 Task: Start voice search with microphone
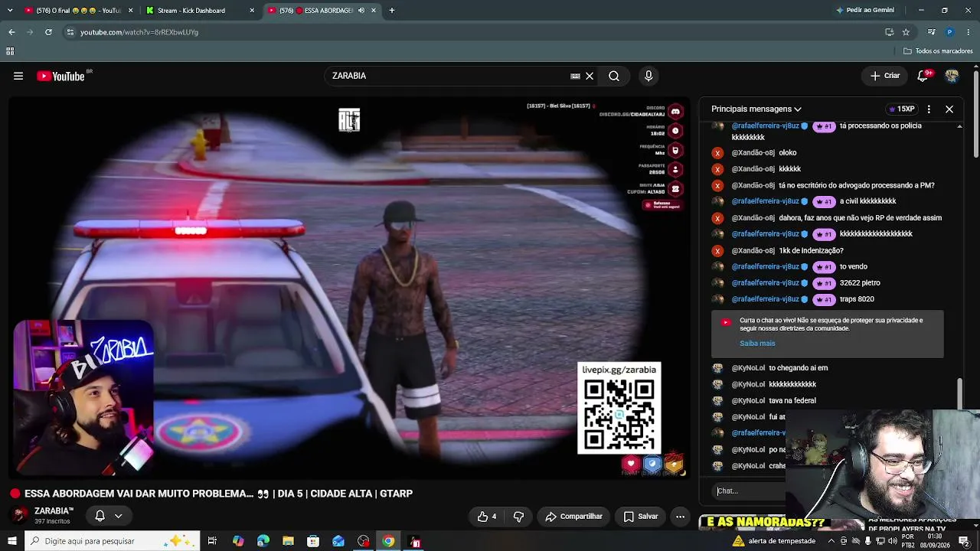point(648,76)
